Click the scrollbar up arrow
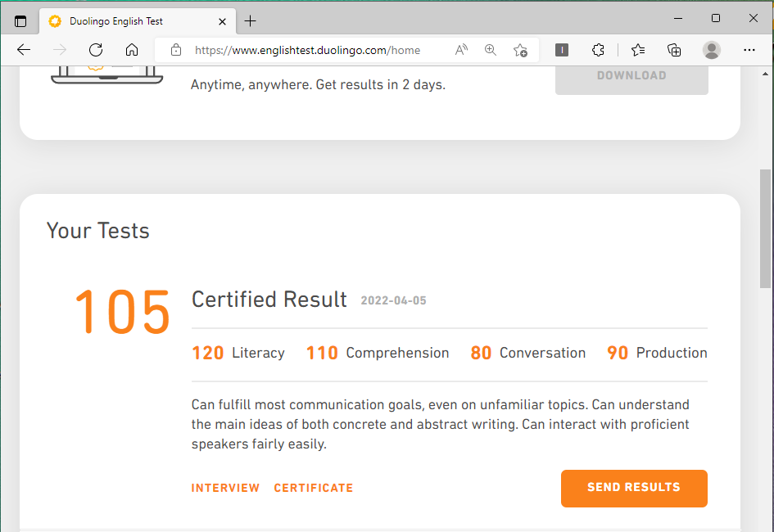This screenshot has width=774, height=532. pyautogui.click(x=765, y=74)
